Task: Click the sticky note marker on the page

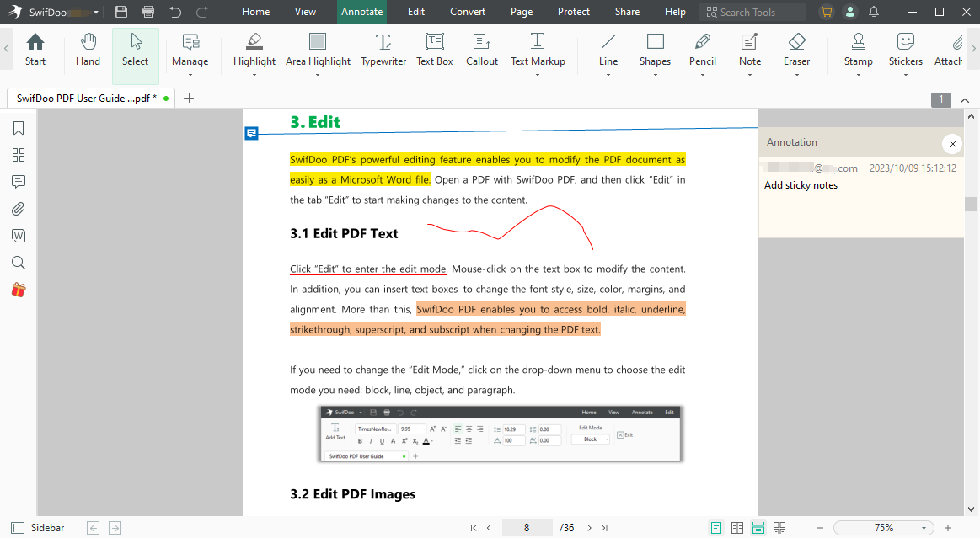Action: [251, 133]
